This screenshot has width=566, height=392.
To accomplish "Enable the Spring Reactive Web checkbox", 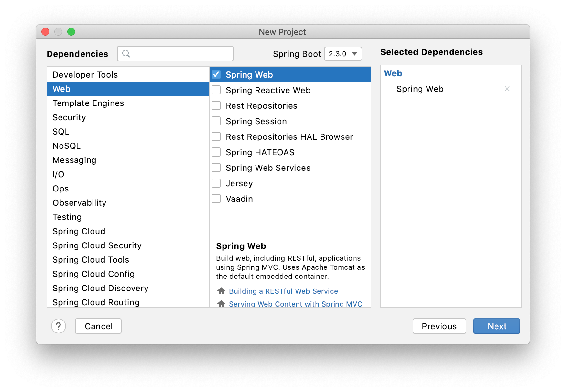I will pos(216,90).
